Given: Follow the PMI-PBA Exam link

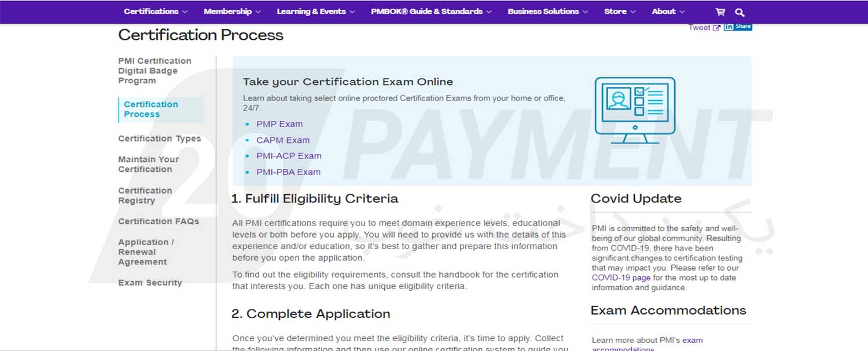Looking at the screenshot, I should [288, 172].
